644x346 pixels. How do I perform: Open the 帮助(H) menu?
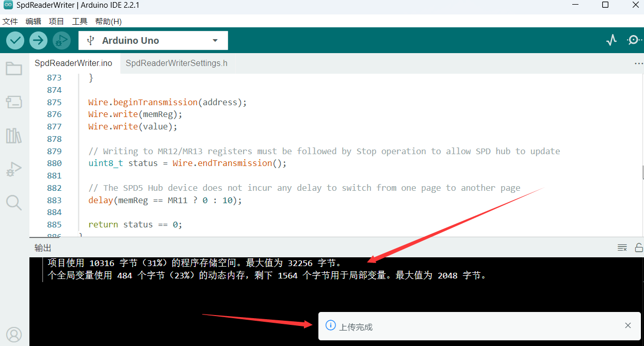(108, 22)
